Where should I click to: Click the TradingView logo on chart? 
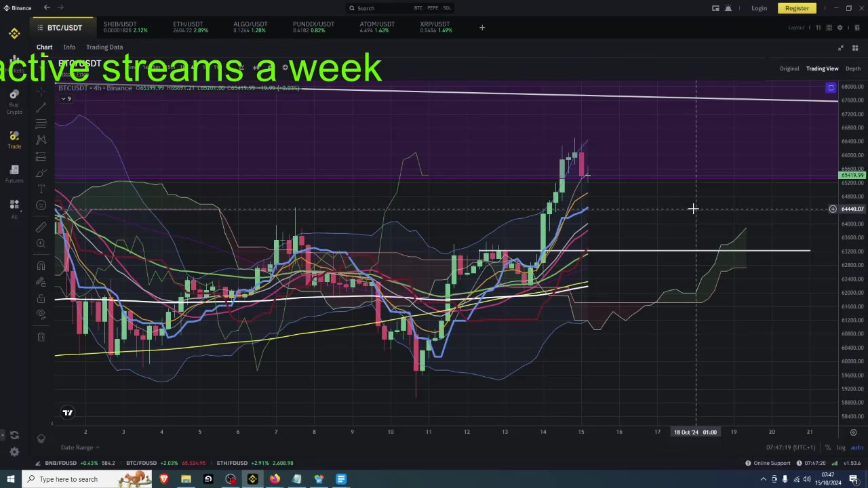67,412
